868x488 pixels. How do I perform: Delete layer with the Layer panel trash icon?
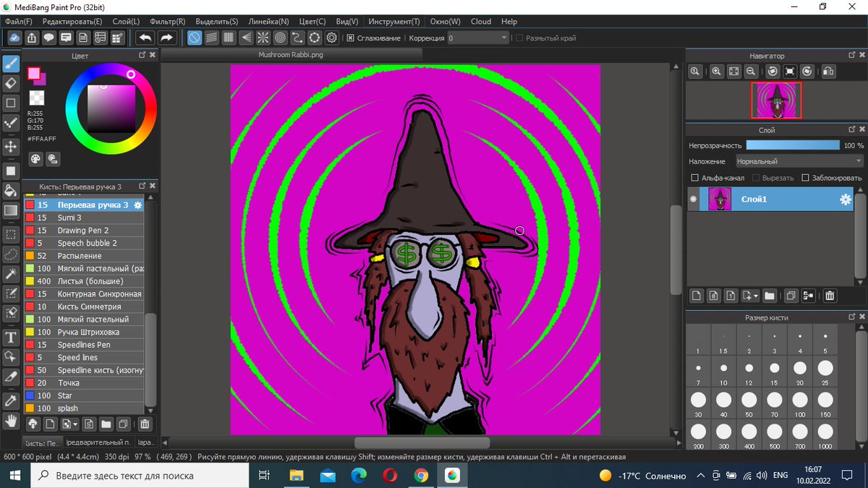click(x=830, y=296)
